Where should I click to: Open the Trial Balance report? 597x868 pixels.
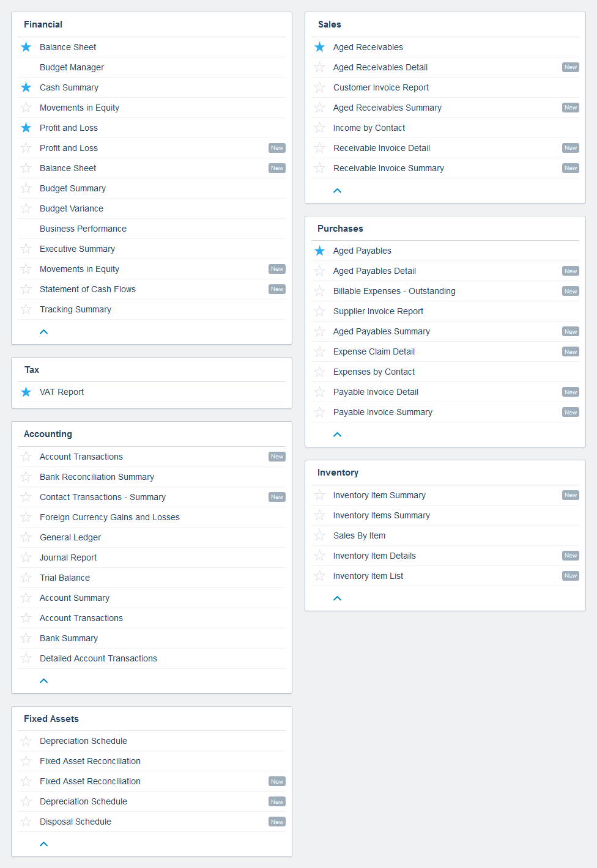pyautogui.click(x=65, y=578)
